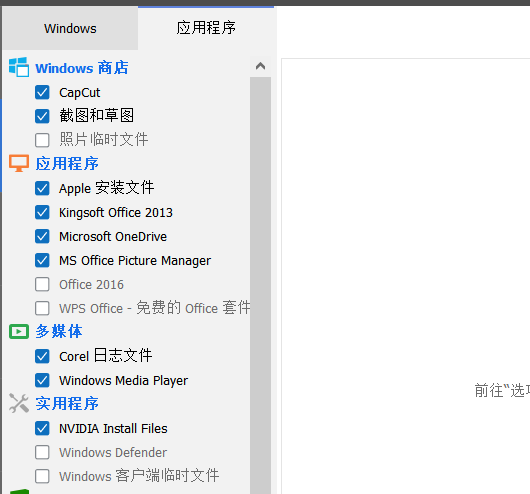530x494 pixels.
Task: Click the Apple 安装文件 label
Action: click(106, 188)
